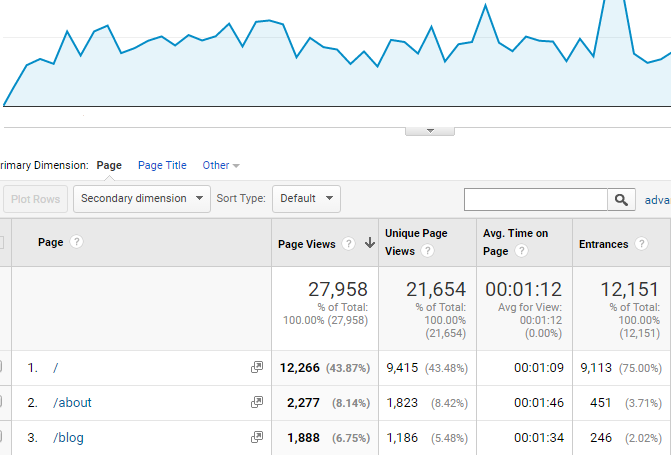Switch to Page Title primary dimension

[162, 165]
